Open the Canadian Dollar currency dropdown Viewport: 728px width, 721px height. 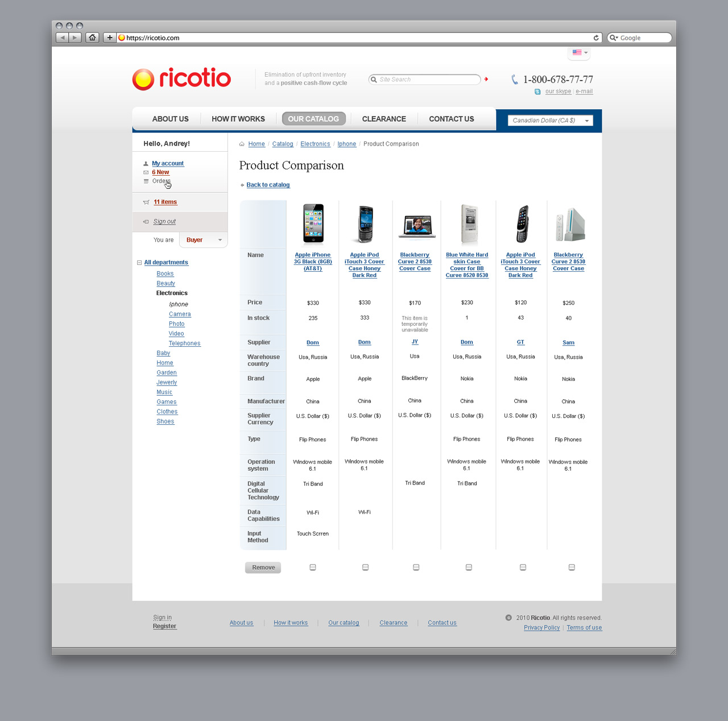click(549, 121)
